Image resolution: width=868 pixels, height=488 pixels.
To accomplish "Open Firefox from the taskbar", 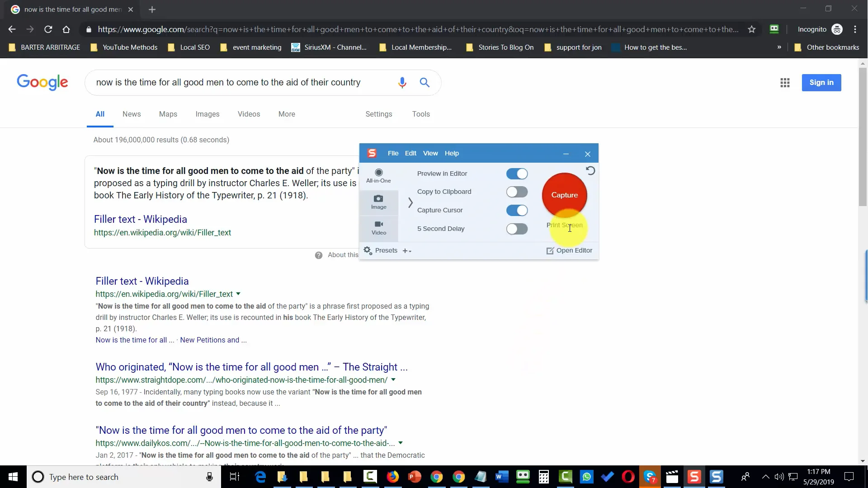I will (393, 477).
